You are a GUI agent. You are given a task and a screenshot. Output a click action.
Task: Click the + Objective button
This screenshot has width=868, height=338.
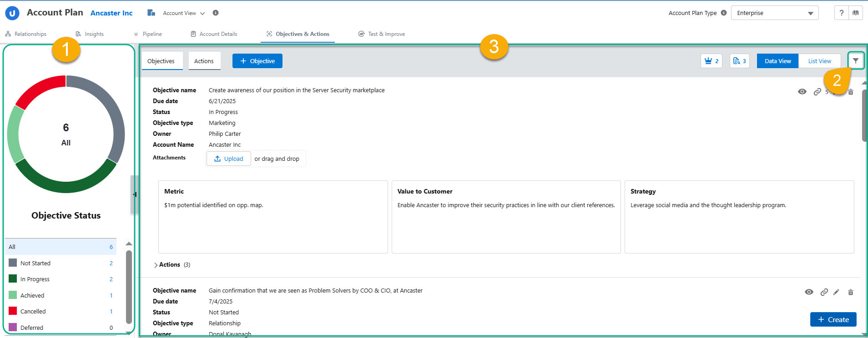coord(257,61)
